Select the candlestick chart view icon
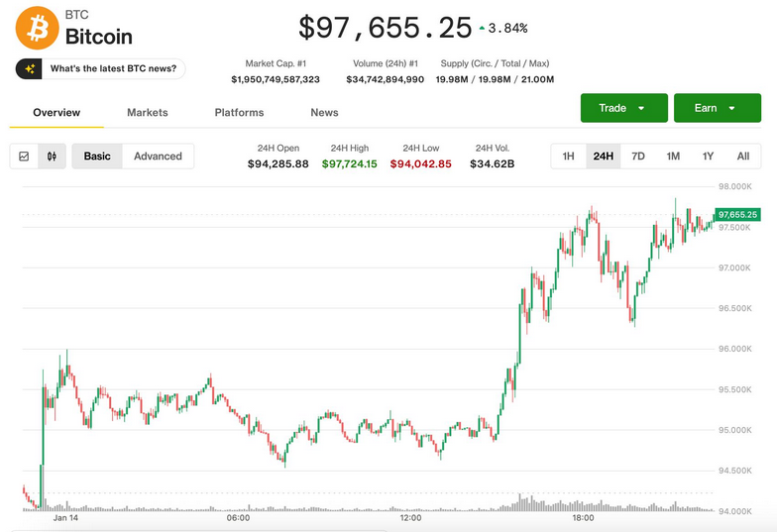 [x=52, y=156]
